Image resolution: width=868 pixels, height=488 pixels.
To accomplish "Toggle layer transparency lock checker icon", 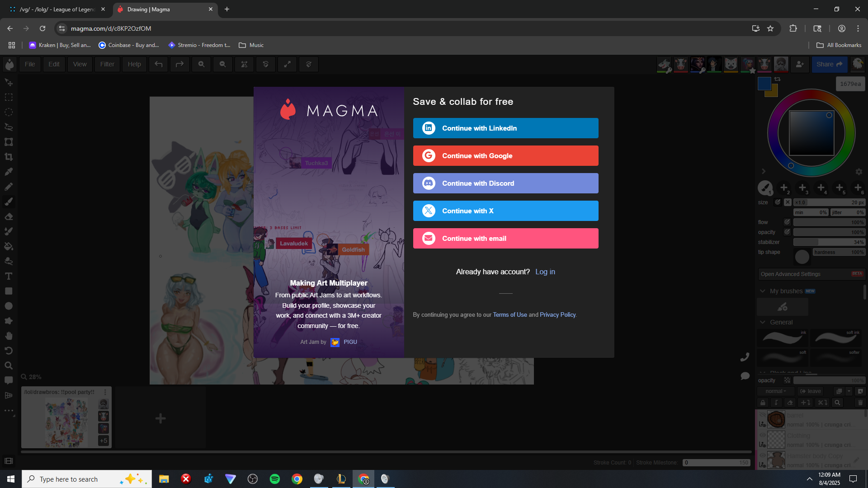I will click(x=787, y=380).
